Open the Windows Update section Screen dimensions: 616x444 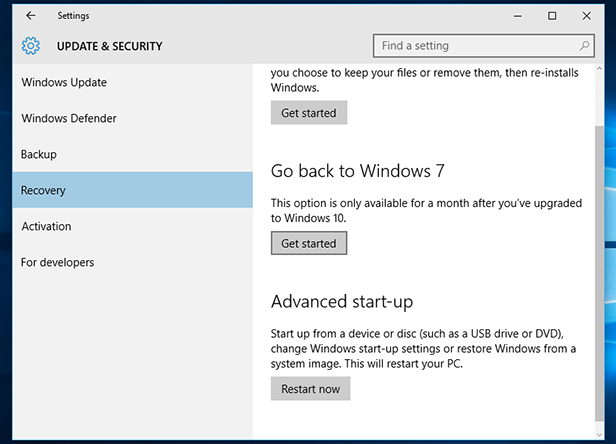pyautogui.click(x=132, y=83)
